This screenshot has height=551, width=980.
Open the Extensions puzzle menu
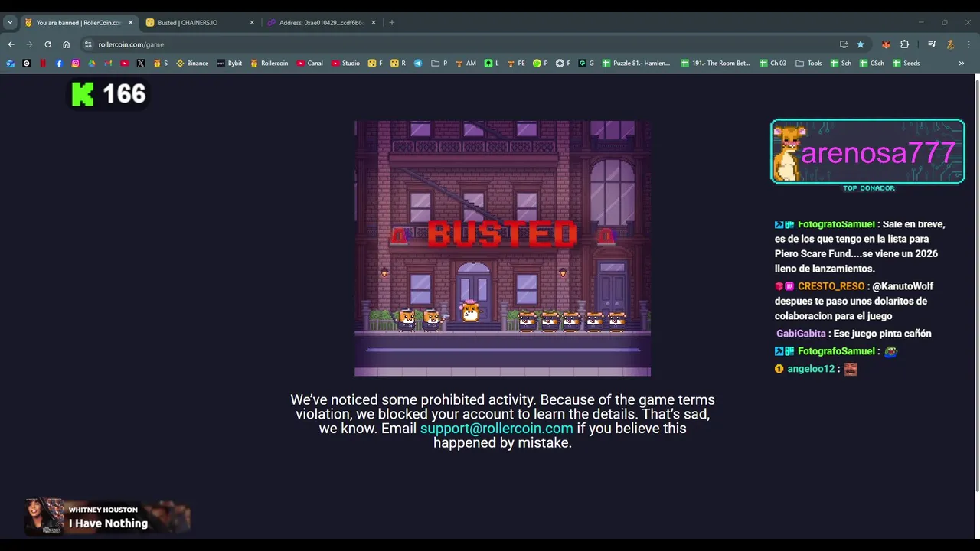(904, 44)
